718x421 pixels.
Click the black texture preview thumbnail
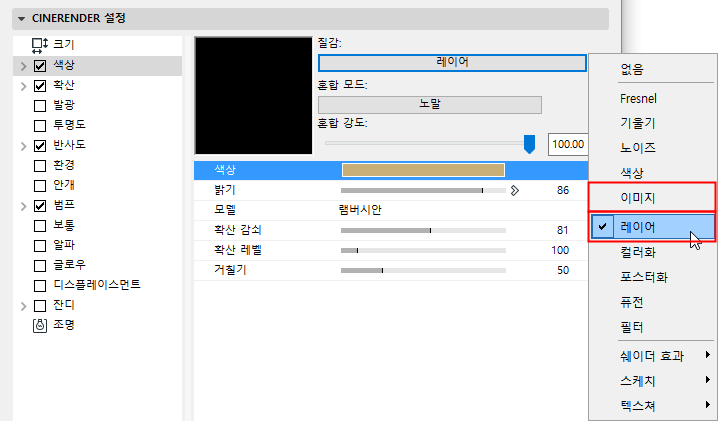tap(254, 96)
